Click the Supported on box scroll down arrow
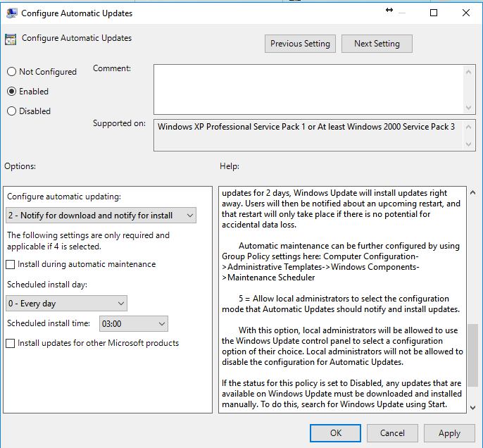483x448 pixels. 468,144
